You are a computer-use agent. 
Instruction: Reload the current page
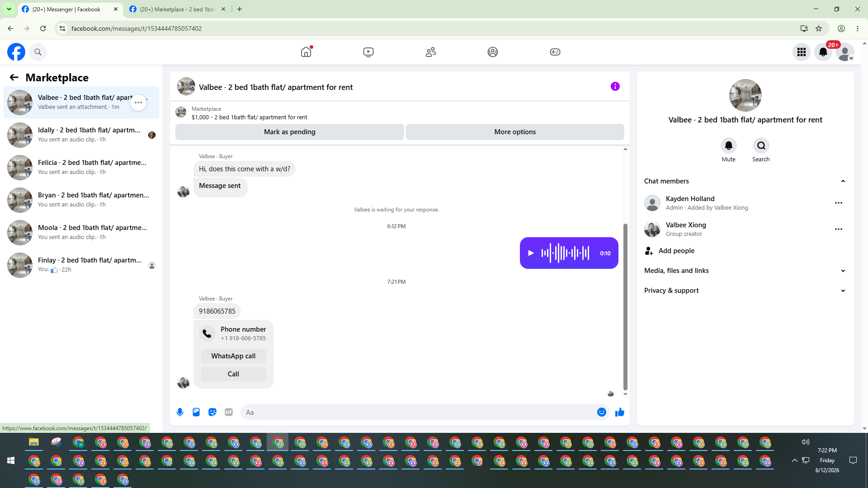(x=43, y=28)
